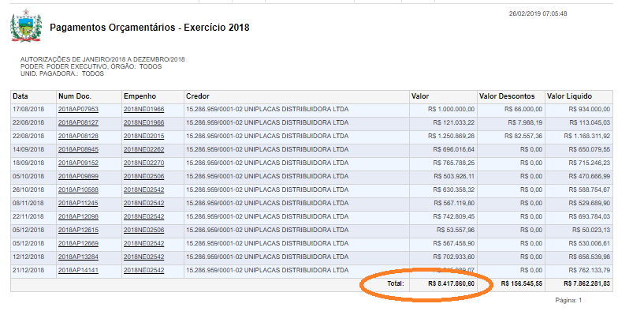The height and width of the screenshot is (315, 644).
Task: Open empenho 2018NE01966 in the 2018AP08127 row
Action: 143,122
